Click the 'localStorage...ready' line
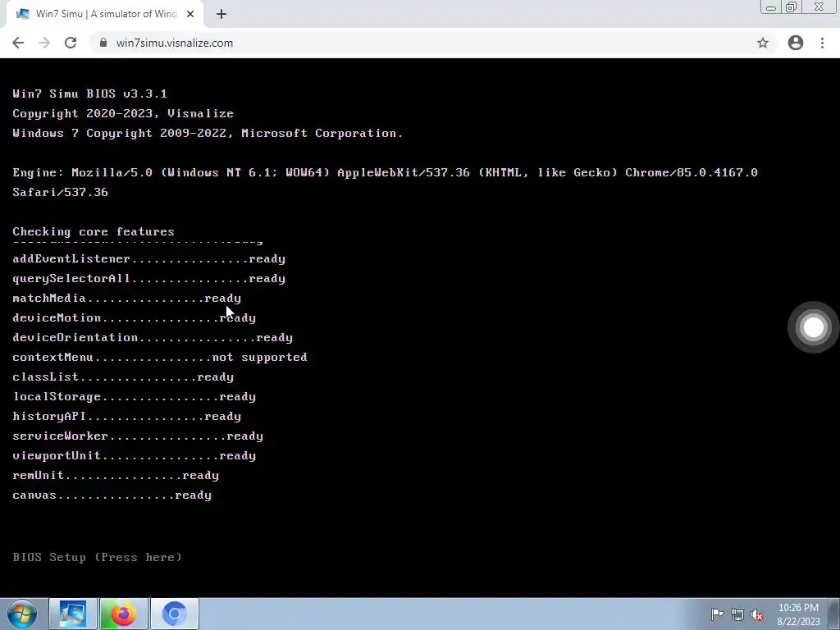The image size is (840, 630). click(134, 396)
